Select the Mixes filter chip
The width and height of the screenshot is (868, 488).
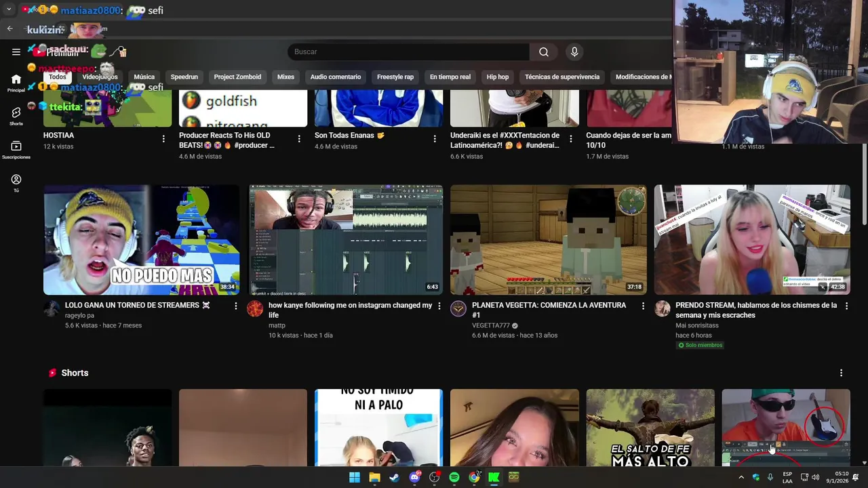pyautogui.click(x=285, y=77)
